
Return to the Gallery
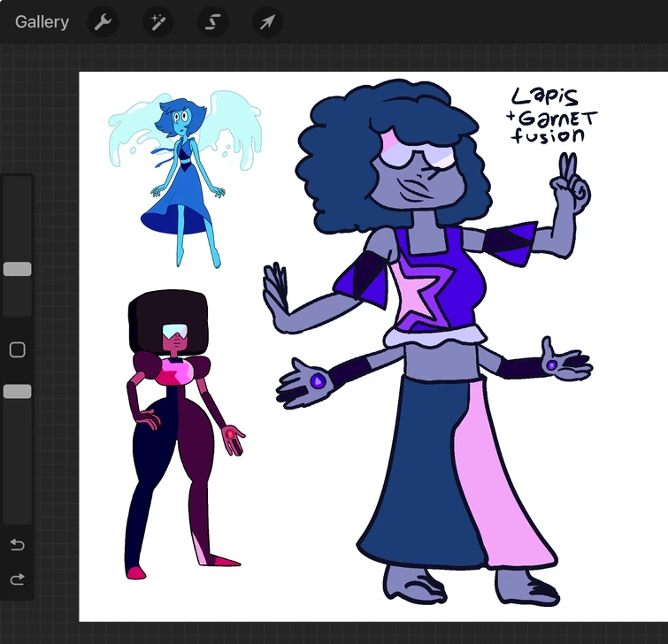pos(42,22)
